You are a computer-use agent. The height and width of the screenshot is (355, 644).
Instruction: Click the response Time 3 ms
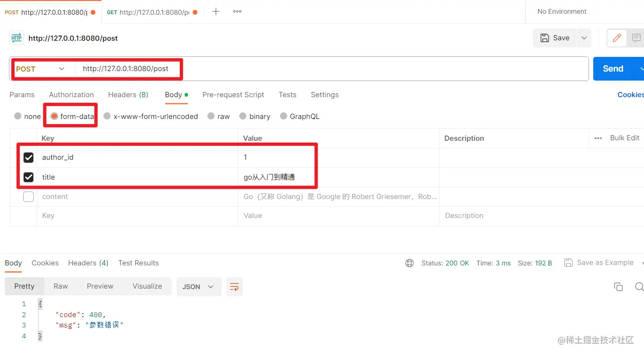coord(494,263)
